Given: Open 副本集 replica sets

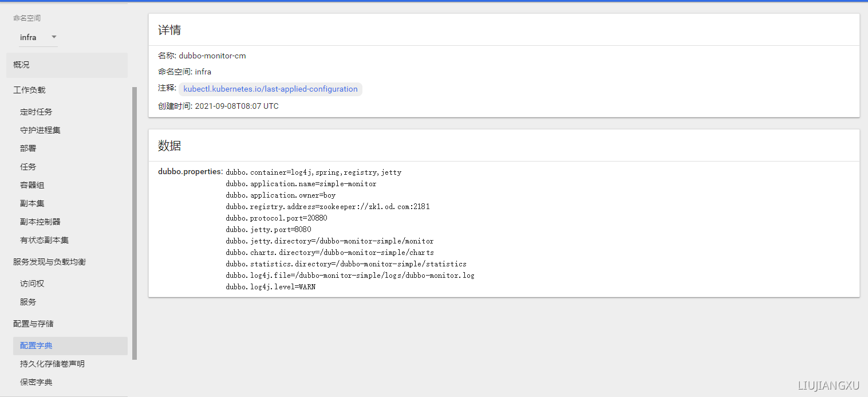Looking at the screenshot, I should 32,203.
